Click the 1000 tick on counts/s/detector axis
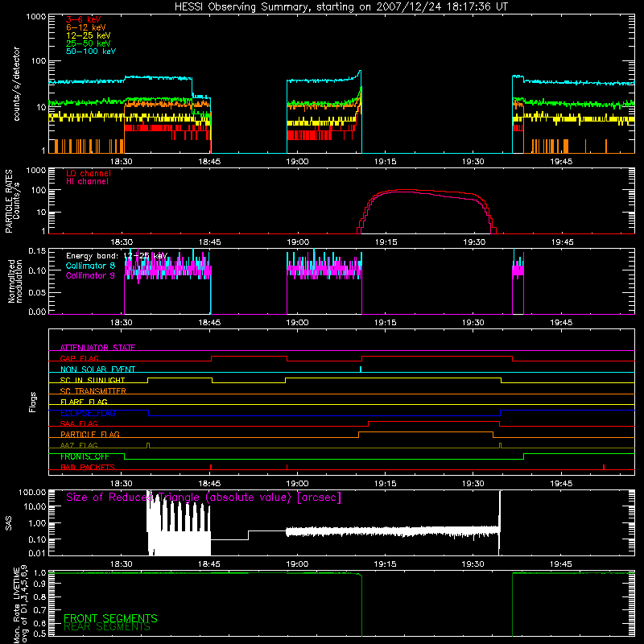Screen dimensions: 644x644 click(35, 17)
